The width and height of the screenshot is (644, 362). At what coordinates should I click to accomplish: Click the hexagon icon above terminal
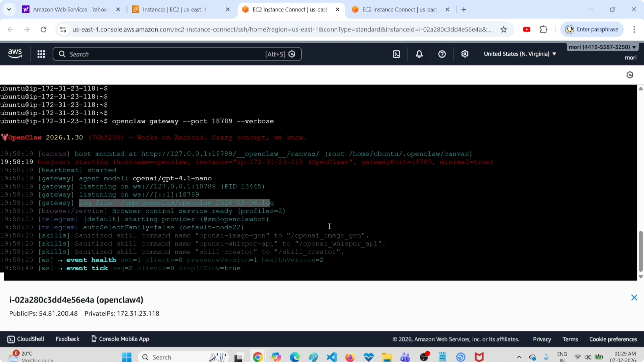point(630,75)
